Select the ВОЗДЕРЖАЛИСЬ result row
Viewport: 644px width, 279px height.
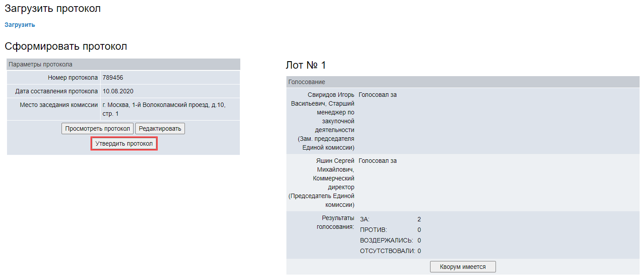click(x=390, y=240)
